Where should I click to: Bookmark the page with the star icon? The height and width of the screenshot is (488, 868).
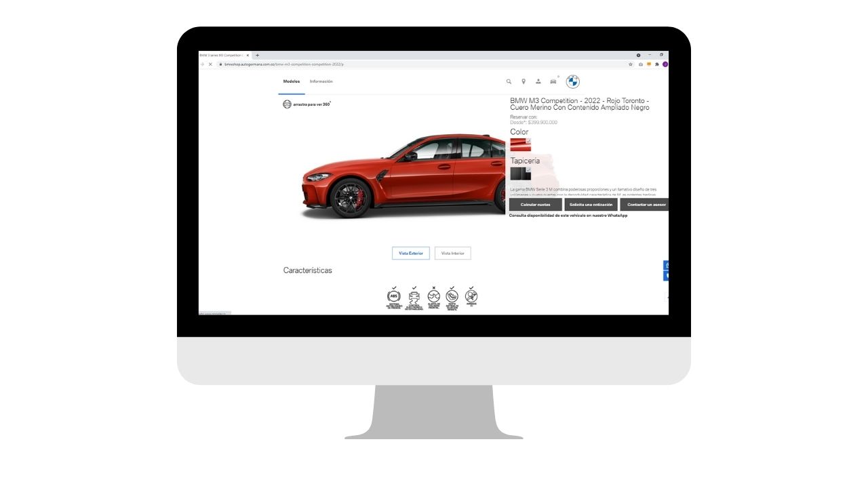pos(631,64)
